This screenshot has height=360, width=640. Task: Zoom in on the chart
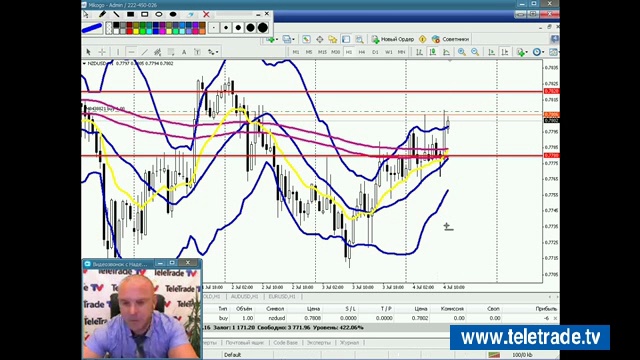point(462,52)
